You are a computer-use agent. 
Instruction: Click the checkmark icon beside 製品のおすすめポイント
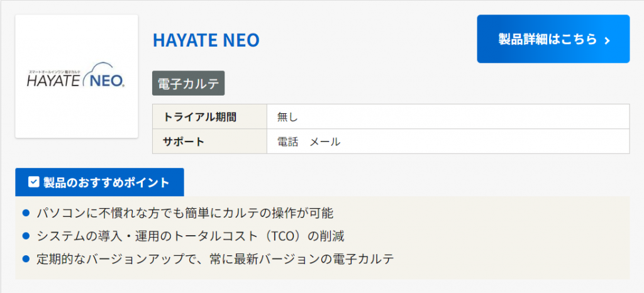34,182
